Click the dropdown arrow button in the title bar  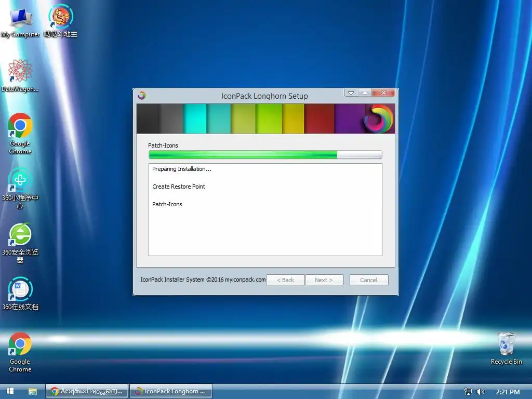click(x=351, y=92)
